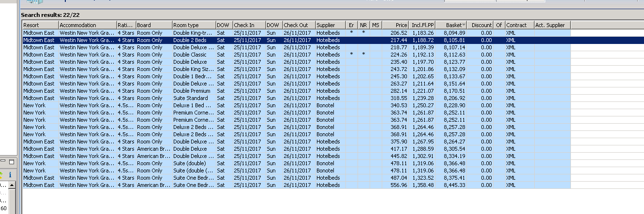Click the Contract column header
The image size is (644, 214).
tap(519, 25)
